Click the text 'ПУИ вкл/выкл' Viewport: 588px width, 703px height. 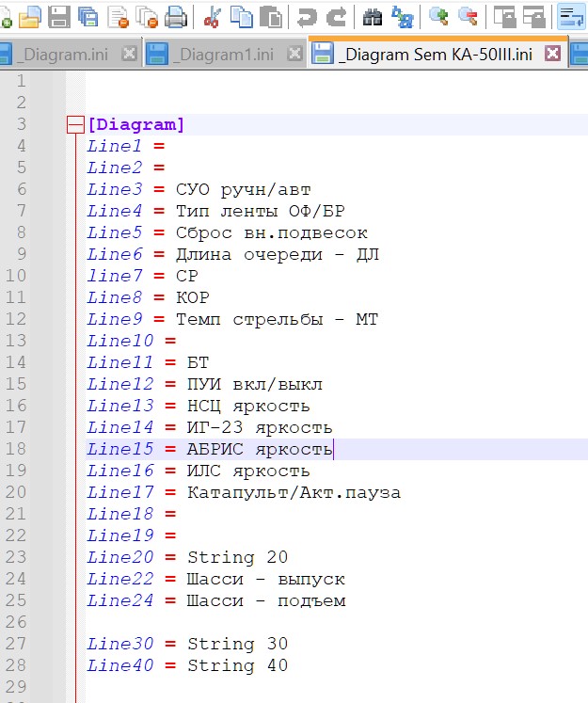click(255, 385)
